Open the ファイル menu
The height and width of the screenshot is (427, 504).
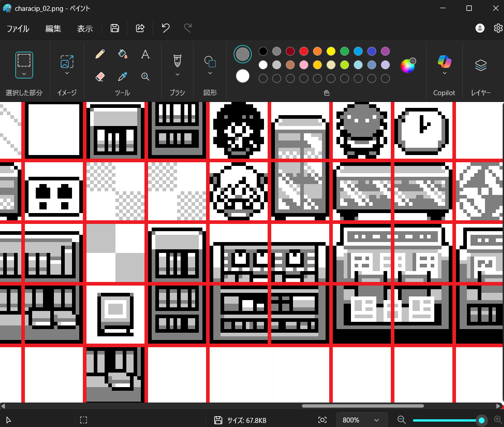tap(18, 29)
